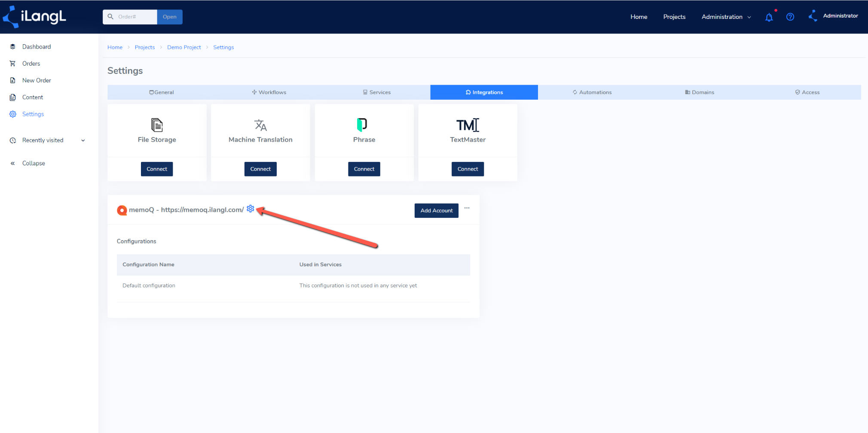Switch to the General tab
868x433 pixels.
[162, 92]
